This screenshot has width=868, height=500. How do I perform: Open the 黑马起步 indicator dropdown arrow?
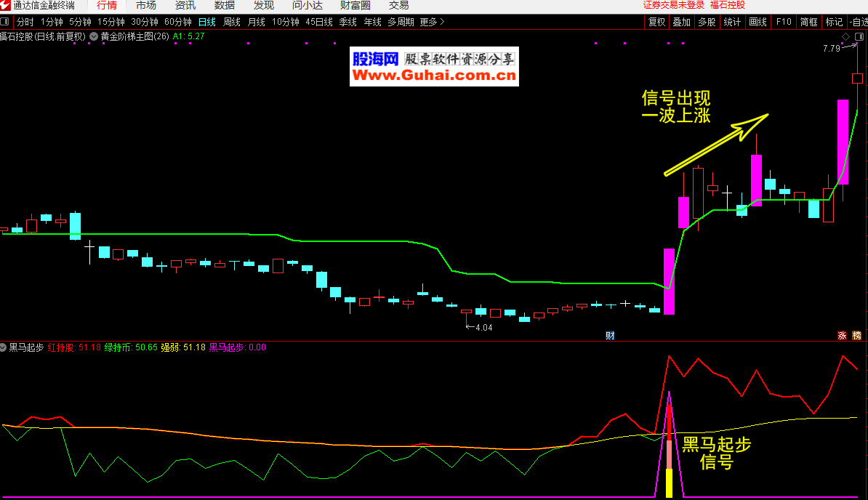pos(4,347)
